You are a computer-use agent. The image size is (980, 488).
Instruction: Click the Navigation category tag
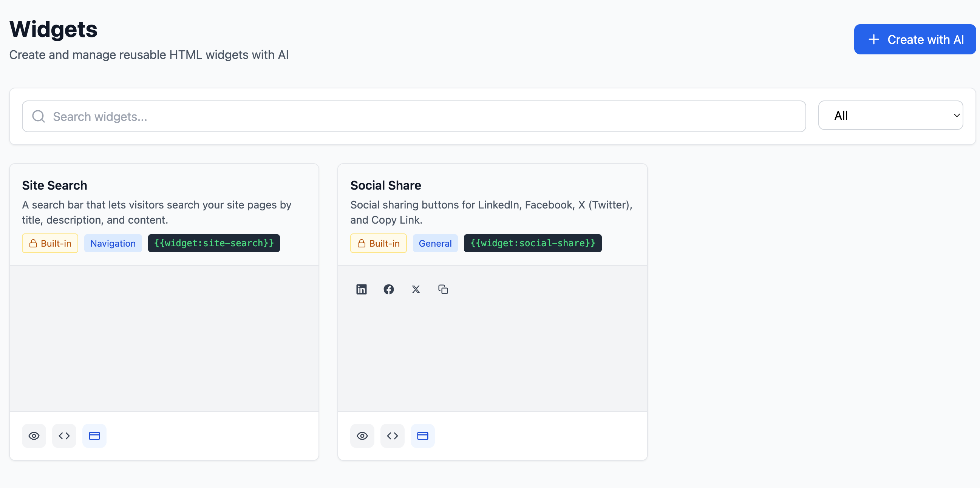[113, 243]
